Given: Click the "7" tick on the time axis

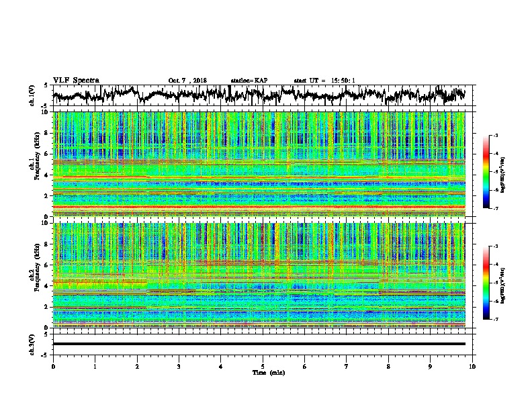Looking at the screenshot, I should (x=347, y=367).
